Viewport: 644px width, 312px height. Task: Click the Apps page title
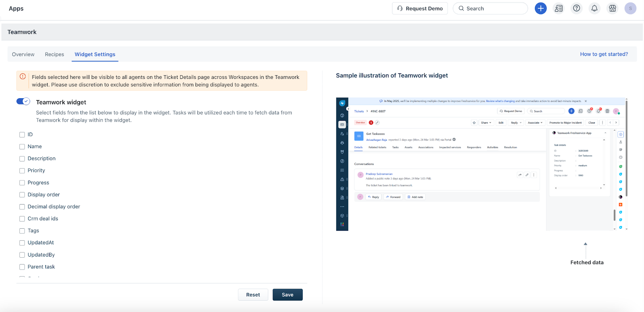(16, 8)
